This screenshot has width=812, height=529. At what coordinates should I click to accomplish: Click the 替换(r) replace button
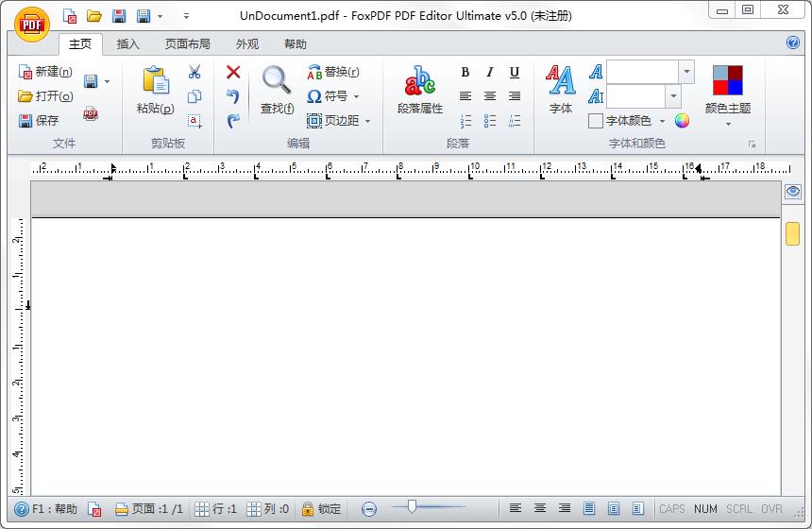[333, 72]
